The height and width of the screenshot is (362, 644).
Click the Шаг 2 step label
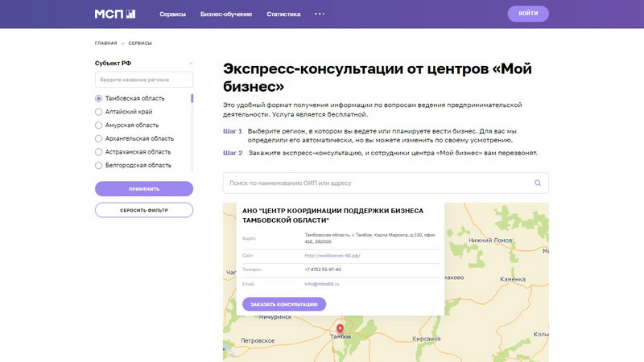click(x=233, y=153)
